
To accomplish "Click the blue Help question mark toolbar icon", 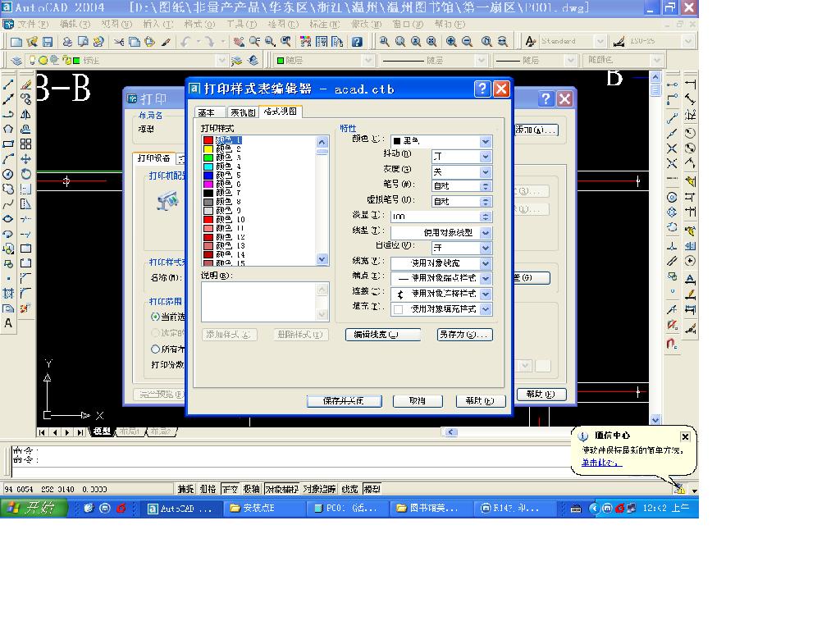I will coord(358,42).
